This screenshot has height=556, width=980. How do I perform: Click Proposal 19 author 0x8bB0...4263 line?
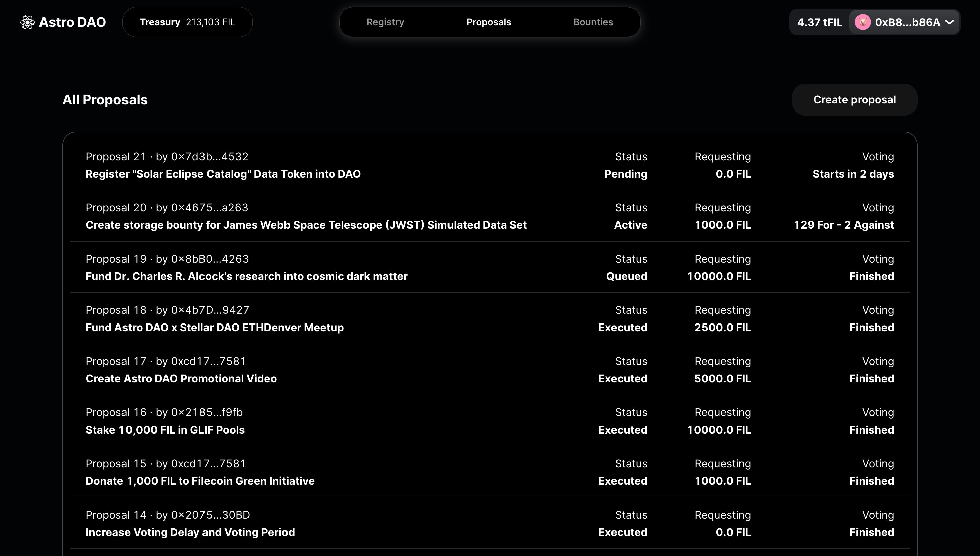click(x=167, y=259)
